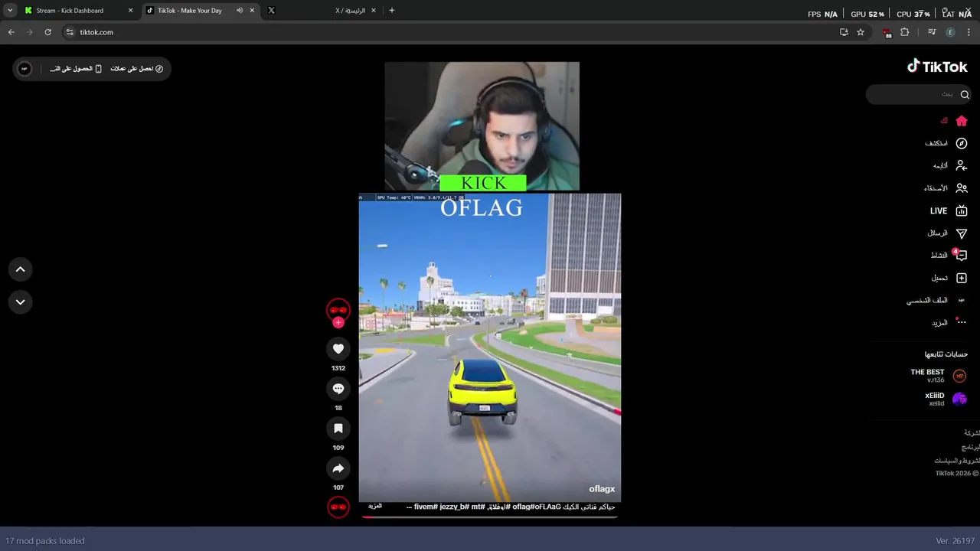This screenshot has height=551, width=980.
Task: Mute the TikTok tab audio icon
Action: 240,11
